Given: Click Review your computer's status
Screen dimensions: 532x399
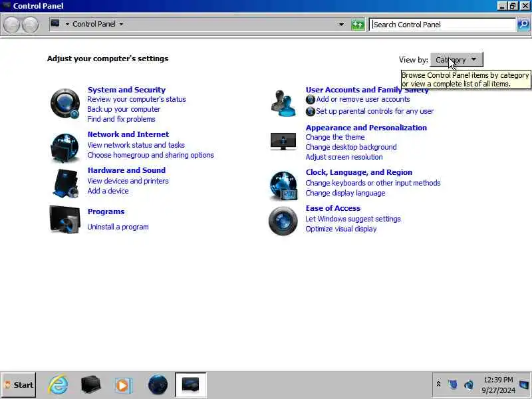Looking at the screenshot, I should tap(136, 99).
